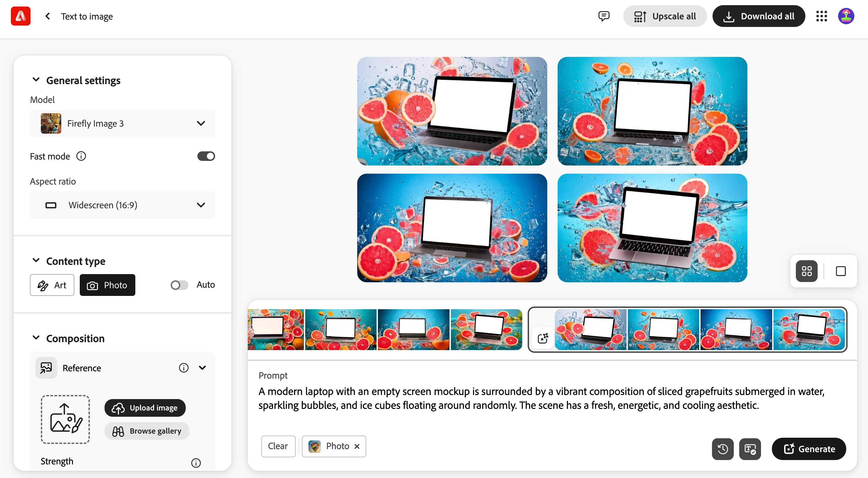This screenshot has width=868, height=478.
Task: Open top-left generated laptop image
Action: point(452,111)
